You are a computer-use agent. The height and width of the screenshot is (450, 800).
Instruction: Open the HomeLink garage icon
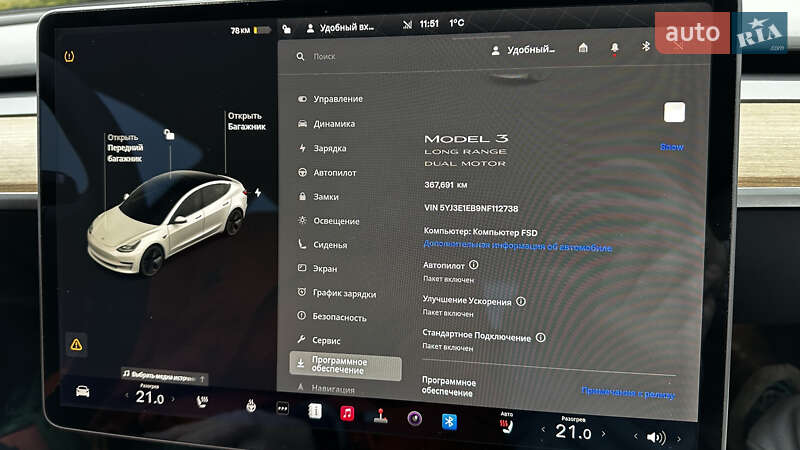(x=583, y=48)
